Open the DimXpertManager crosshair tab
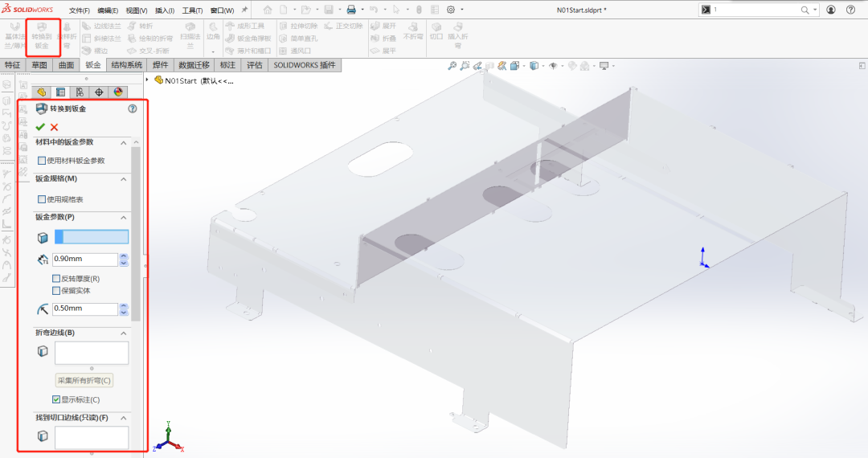The image size is (868, 458). 99,92
